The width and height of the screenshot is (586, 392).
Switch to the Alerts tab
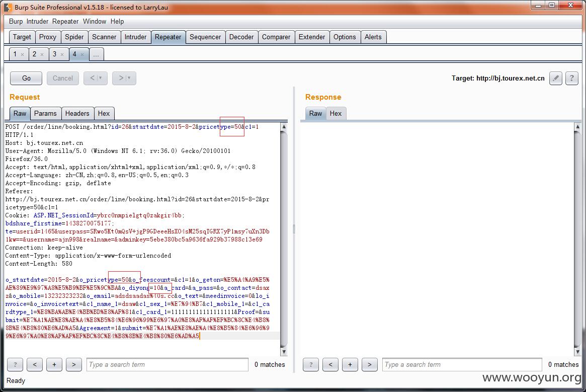(x=373, y=37)
